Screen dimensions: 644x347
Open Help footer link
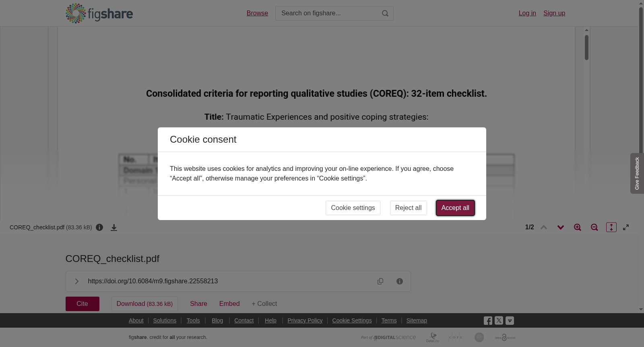tap(270, 320)
